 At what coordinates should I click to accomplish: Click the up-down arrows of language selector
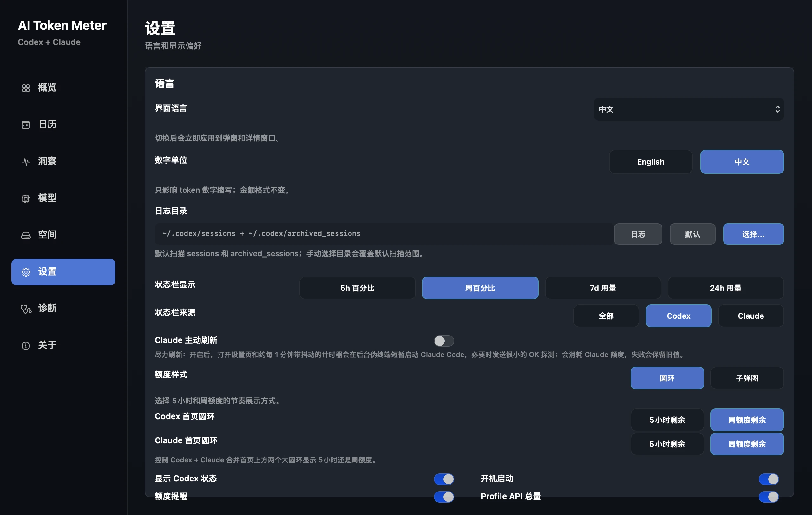click(777, 109)
